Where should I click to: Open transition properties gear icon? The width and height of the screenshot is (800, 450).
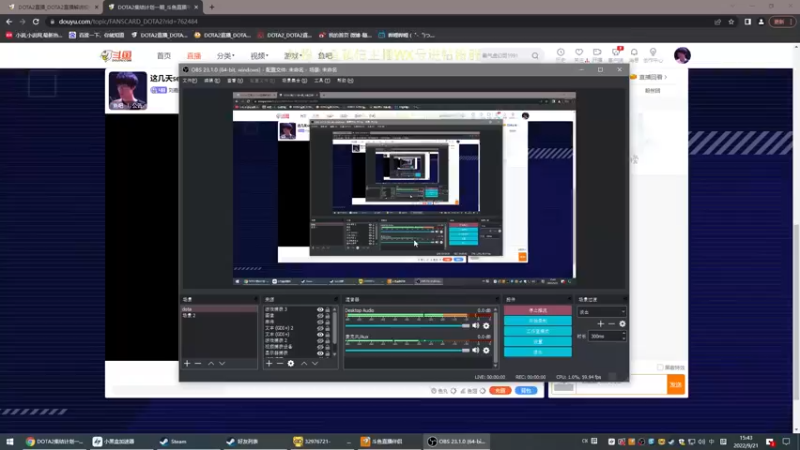pyautogui.click(x=622, y=323)
